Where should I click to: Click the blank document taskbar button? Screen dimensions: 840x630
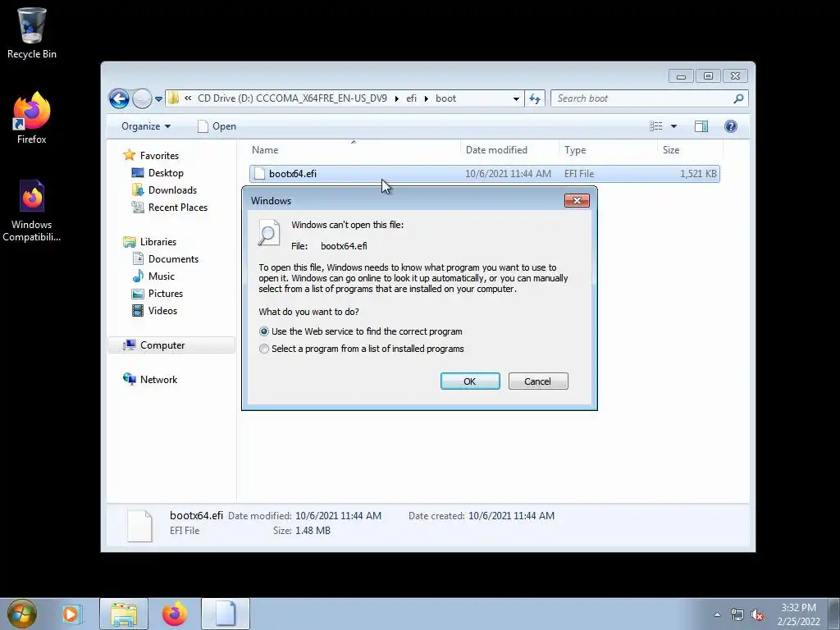226,614
